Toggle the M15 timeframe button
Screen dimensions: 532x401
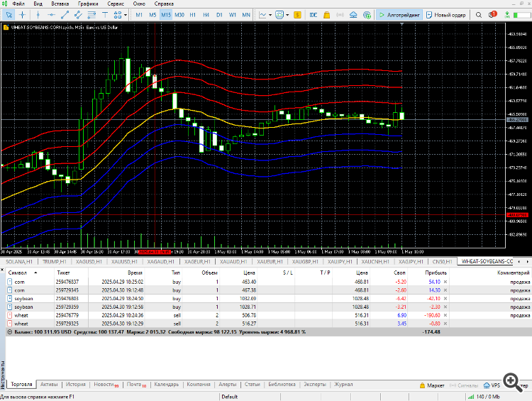click(166, 15)
